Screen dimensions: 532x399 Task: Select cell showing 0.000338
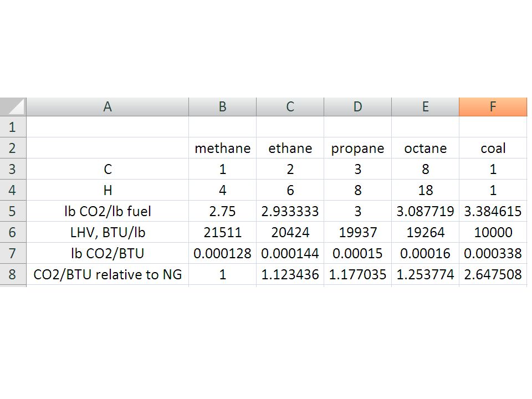(x=493, y=253)
